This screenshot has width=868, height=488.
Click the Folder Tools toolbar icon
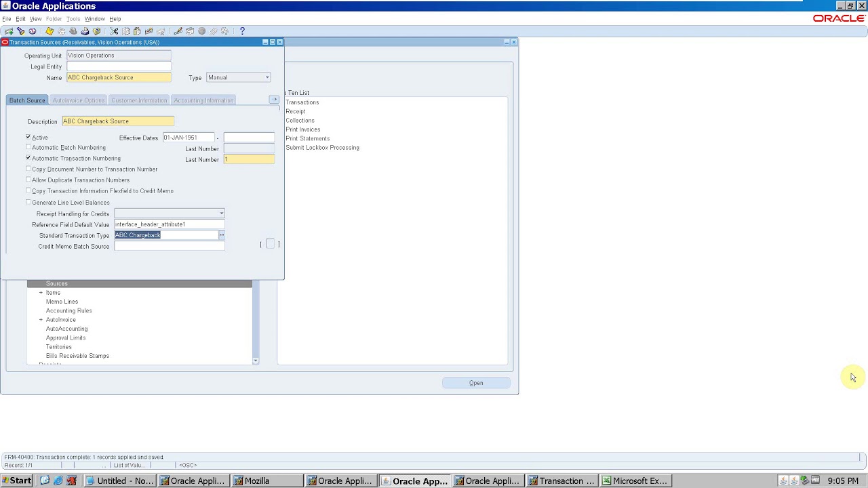pyautogui.click(x=224, y=31)
